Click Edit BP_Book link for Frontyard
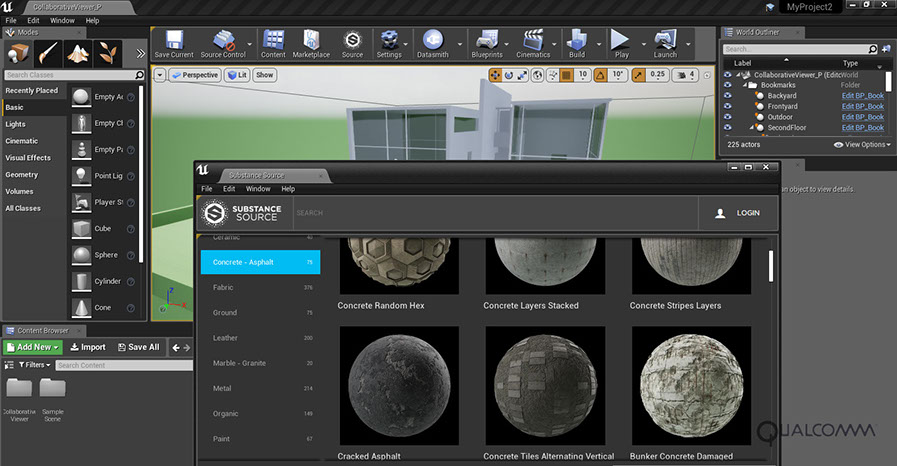Screen dimensions: 897x466 [x=862, y=107]
